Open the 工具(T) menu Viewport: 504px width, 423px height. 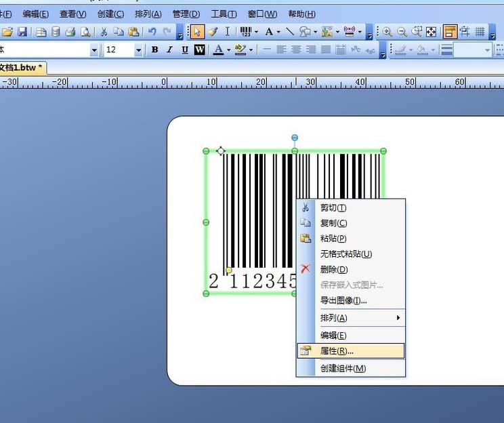[224, 14]
